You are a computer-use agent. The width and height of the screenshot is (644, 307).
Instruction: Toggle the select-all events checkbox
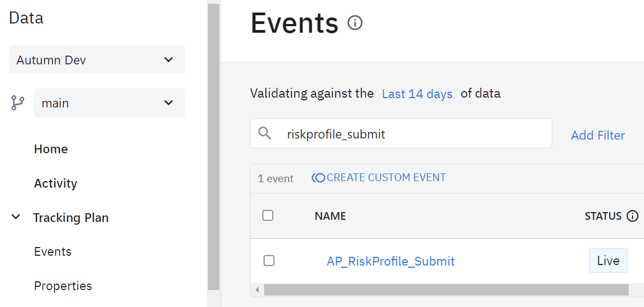268,215
